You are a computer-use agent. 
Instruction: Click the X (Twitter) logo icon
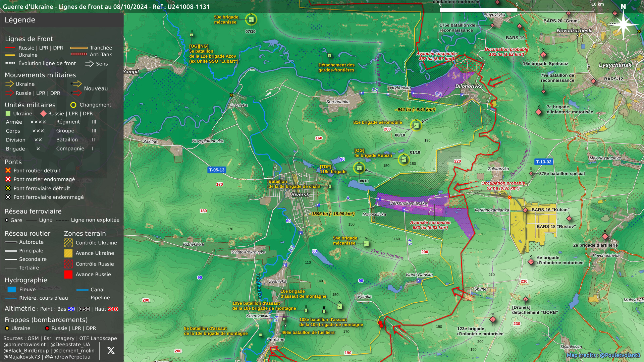111,351
